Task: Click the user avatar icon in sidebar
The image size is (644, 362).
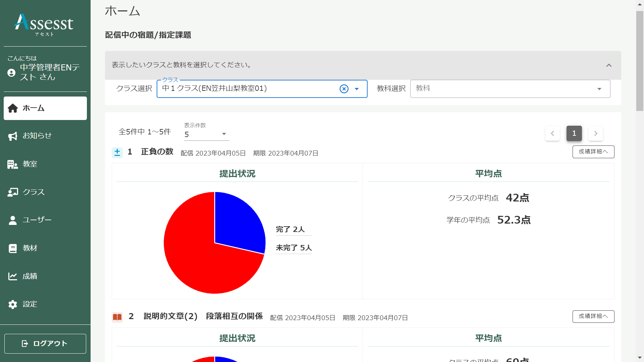Action: click(x=11, y=73)
